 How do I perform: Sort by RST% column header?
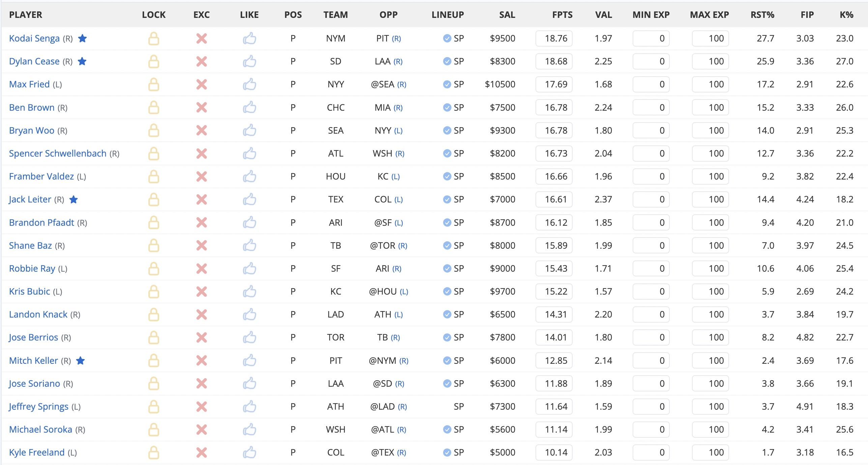762,15
